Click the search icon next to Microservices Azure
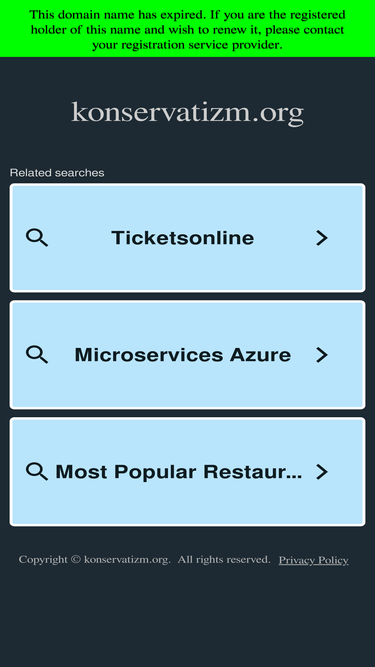Viewport: 375px width, 667px height. pyautogui.click(x=37, y=354)
